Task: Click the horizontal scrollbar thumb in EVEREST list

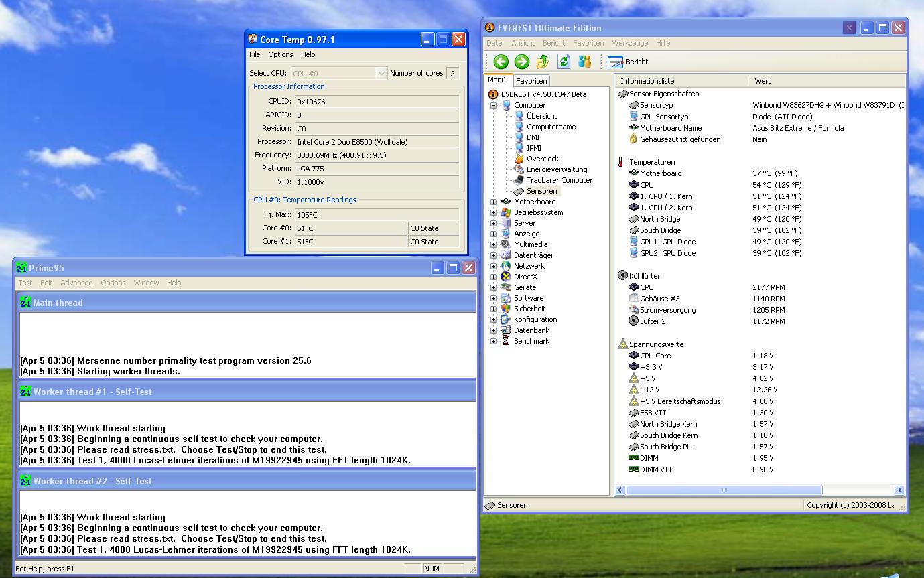Action: (724, 490)
